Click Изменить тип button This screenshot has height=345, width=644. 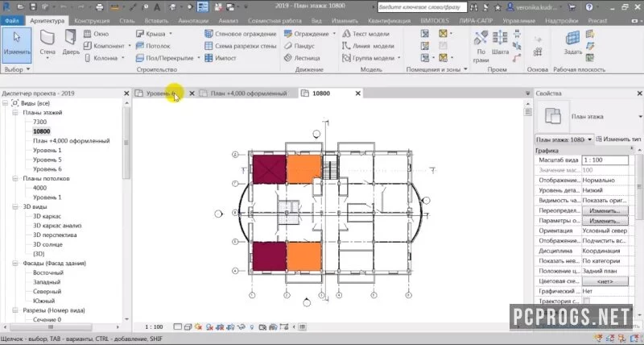tap(618, 139)
